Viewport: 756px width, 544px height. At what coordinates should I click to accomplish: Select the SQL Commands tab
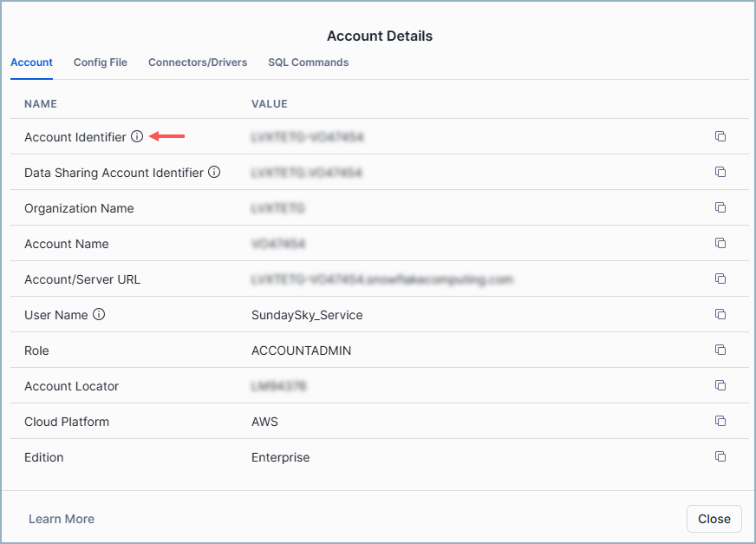pyautogui.click(x=308, y=62)
